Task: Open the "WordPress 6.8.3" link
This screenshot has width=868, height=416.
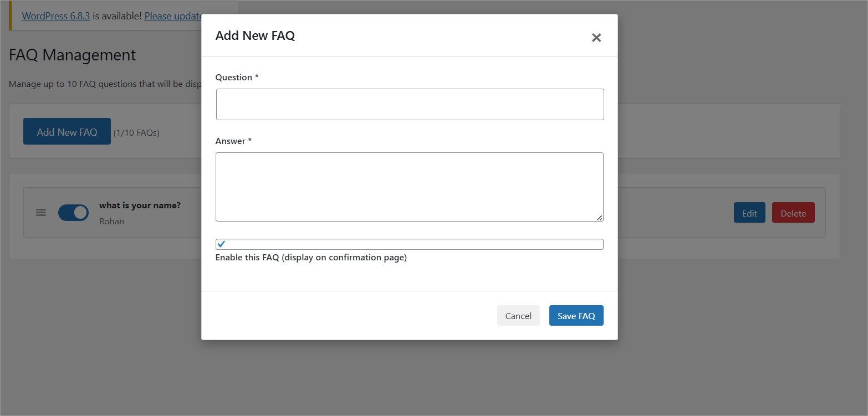Action: coord(55,16)
